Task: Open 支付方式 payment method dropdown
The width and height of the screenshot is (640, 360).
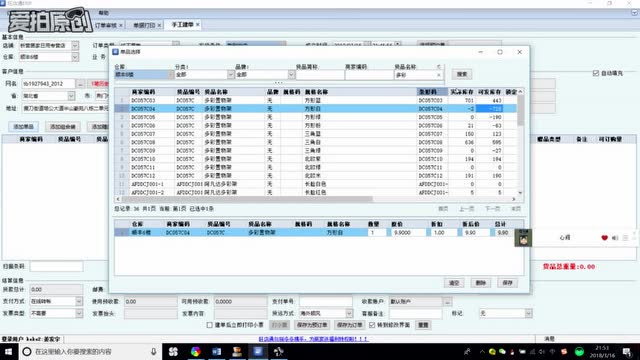Action: [x=79, y=301]
